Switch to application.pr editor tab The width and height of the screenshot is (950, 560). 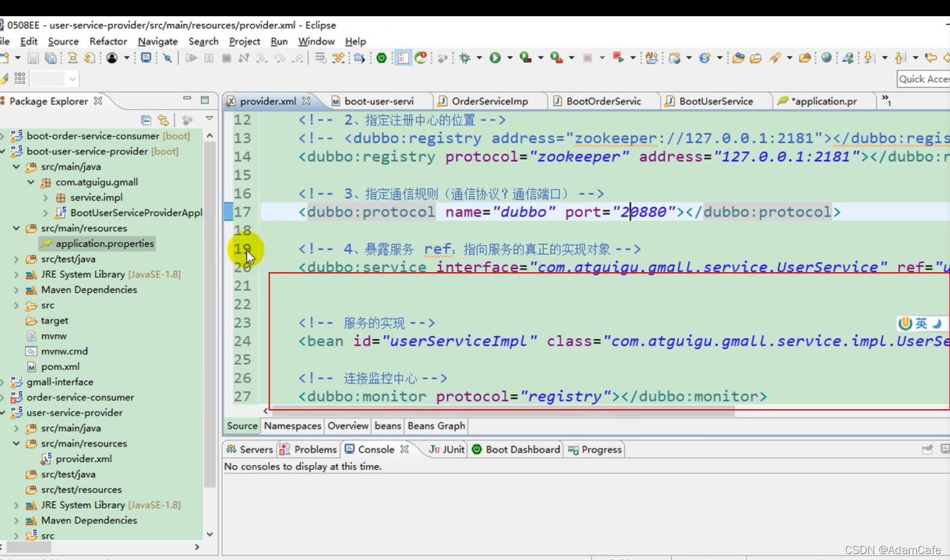point(823,101)
